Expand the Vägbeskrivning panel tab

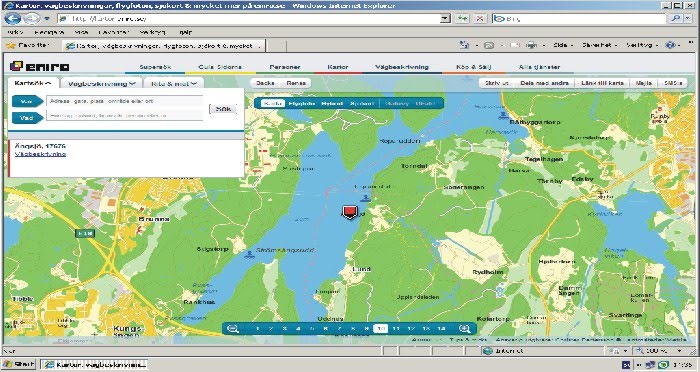[x=102, y=84]
